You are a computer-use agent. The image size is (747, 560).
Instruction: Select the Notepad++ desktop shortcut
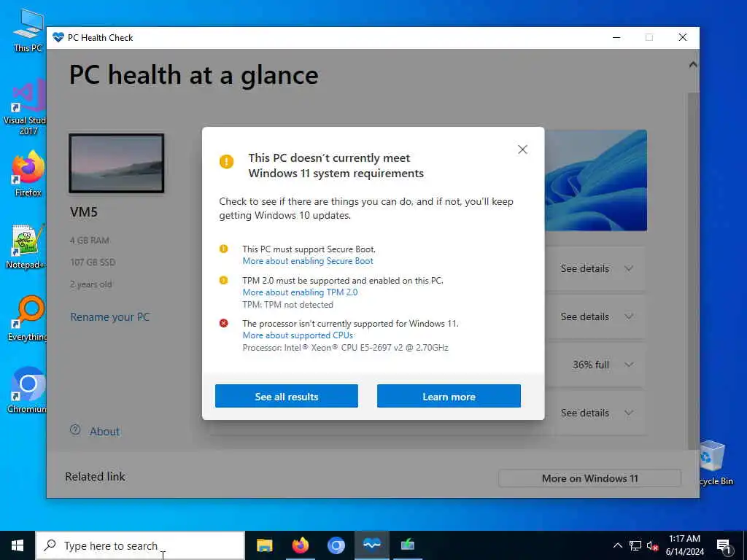coord(26,246)
